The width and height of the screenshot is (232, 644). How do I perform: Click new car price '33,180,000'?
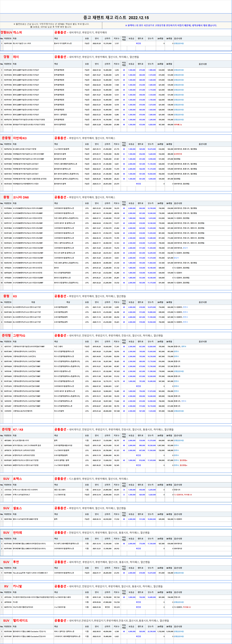(x=107, y=549)
